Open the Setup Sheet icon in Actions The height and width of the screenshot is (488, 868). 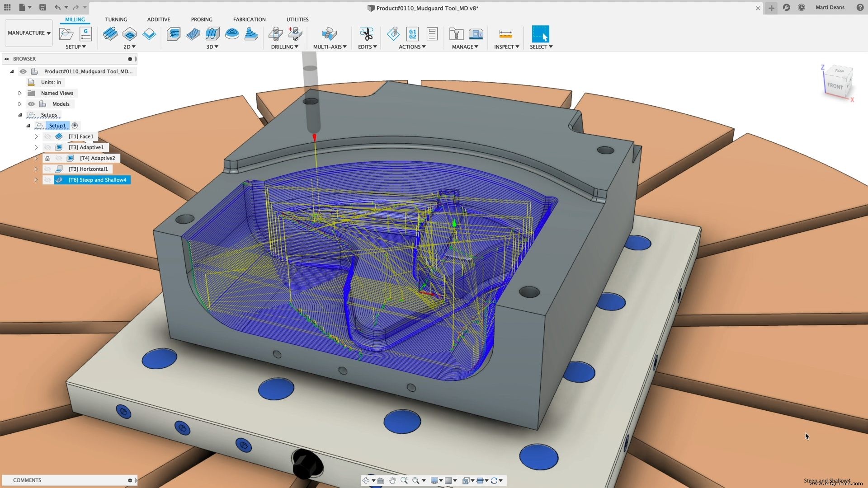point(432,33)
